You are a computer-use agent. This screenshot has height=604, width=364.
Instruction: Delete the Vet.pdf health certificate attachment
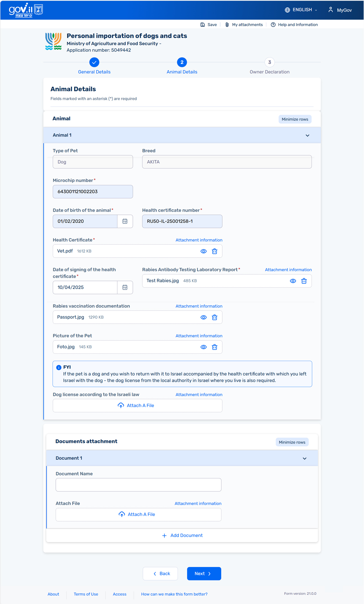pos(214,251)
